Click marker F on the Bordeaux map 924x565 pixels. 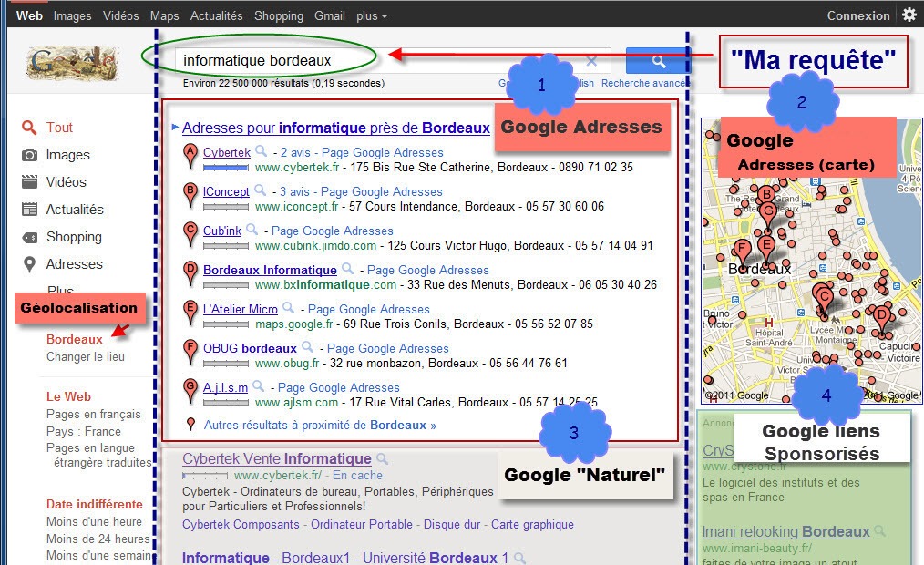743,252
